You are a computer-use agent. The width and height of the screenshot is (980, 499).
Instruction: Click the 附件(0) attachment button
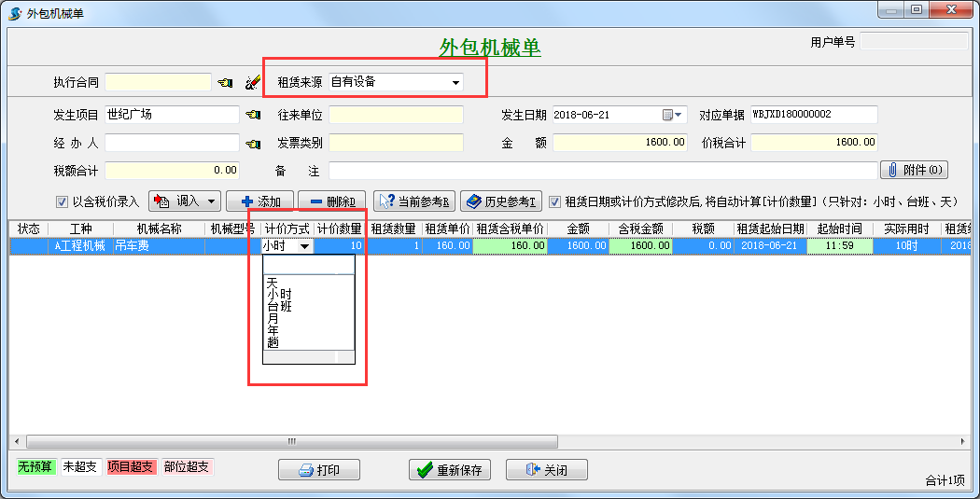913,171
